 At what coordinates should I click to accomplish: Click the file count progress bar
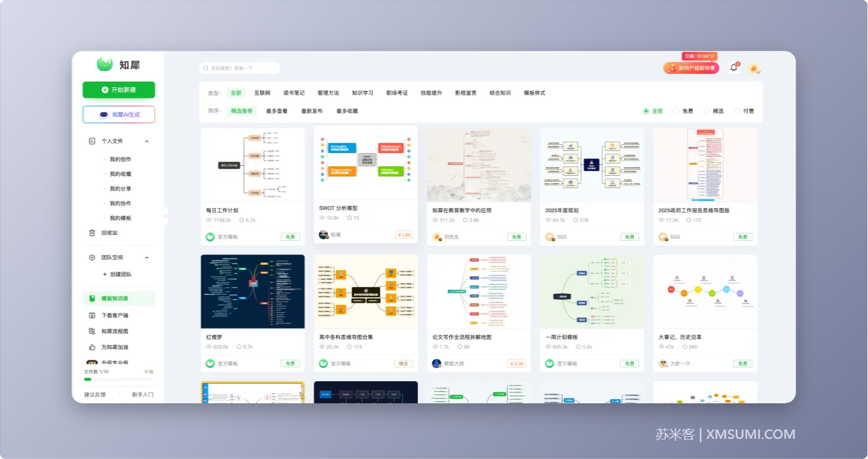(x=119, y=379)
